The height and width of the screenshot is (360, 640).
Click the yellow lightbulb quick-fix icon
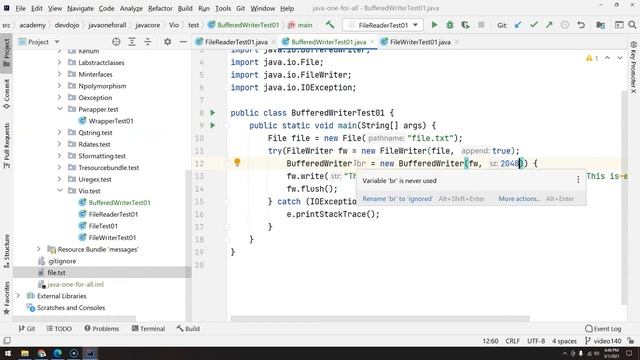[237, 162]
